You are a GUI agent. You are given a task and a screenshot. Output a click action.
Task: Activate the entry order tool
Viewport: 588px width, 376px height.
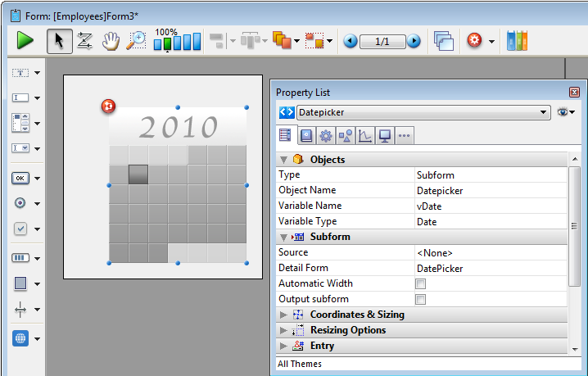click(84, 40)
